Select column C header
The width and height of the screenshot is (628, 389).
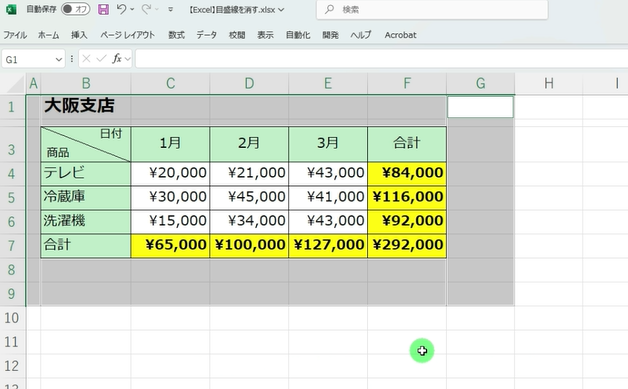[x=170, y=84]
